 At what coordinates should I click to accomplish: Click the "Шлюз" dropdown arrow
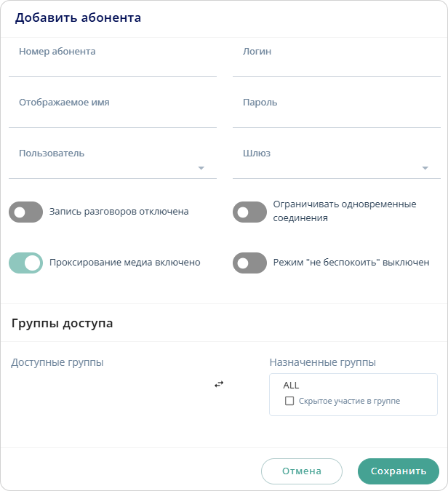click(x=425, y=168)
